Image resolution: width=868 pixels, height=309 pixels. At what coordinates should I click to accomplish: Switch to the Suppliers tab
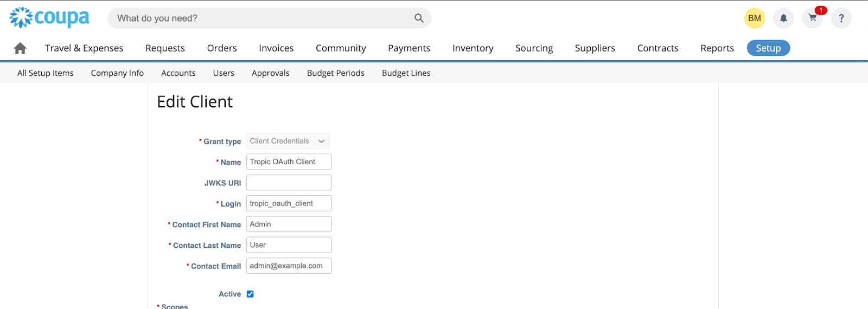pyautogui.click(x=595, y=48)
